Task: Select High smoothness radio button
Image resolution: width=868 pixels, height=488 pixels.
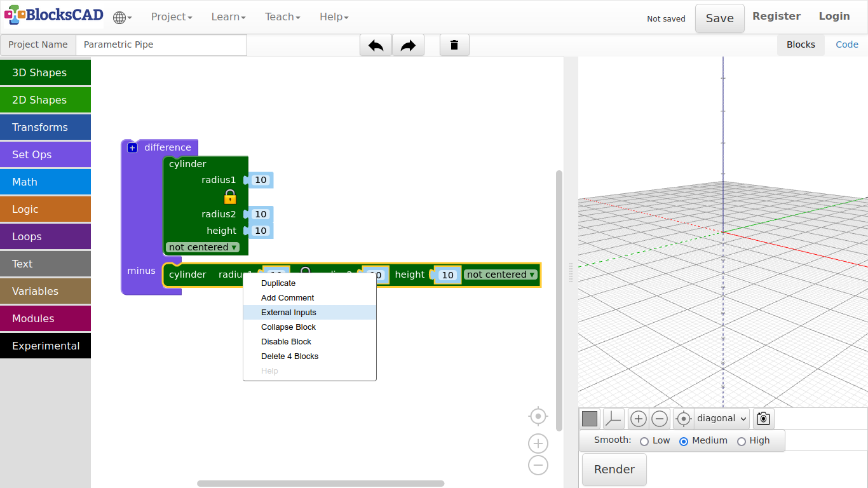Action: (x=741, y=441)
